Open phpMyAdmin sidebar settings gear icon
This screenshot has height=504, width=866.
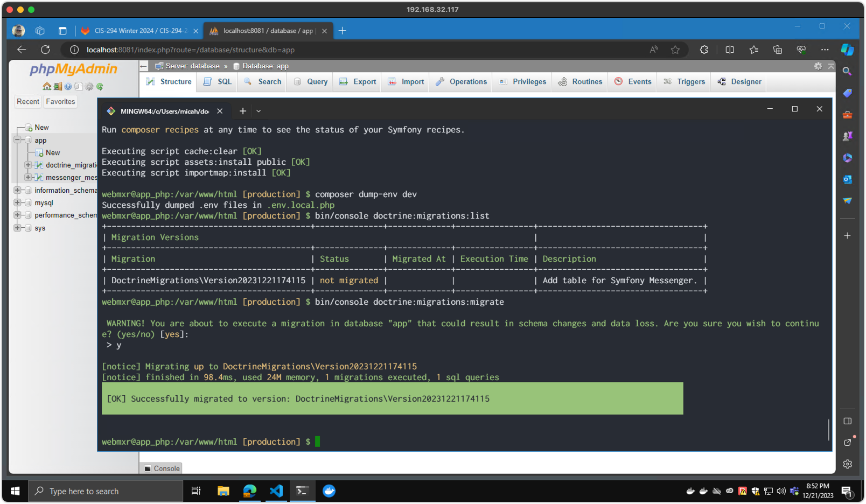[x=89, y=86]
